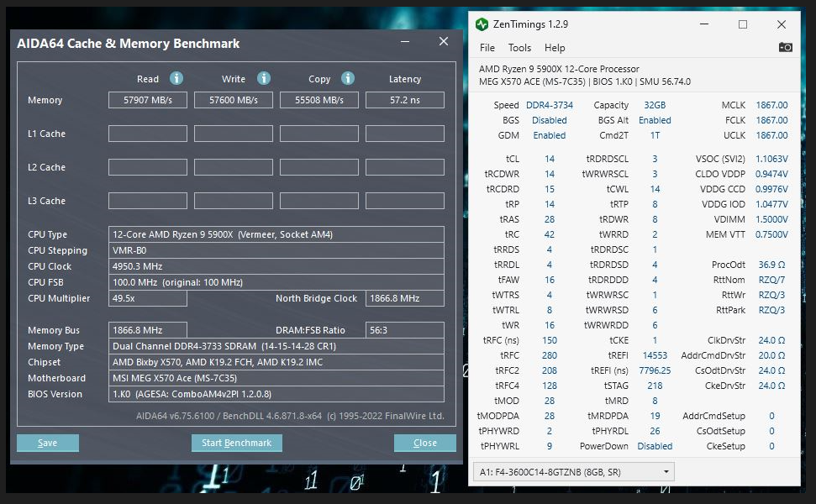Click the Save button in AIDA64

(x=48, y=443)
